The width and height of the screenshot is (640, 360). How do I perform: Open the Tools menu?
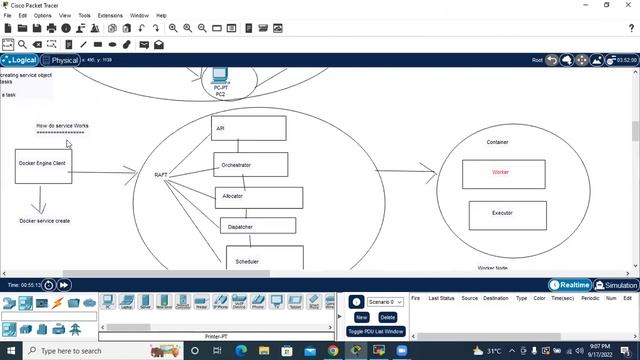(84, 16)
